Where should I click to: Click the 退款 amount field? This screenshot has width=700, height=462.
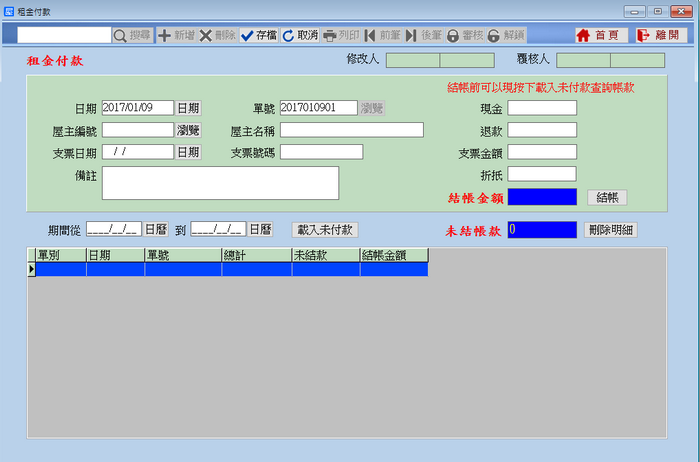(x=542, y=130)
